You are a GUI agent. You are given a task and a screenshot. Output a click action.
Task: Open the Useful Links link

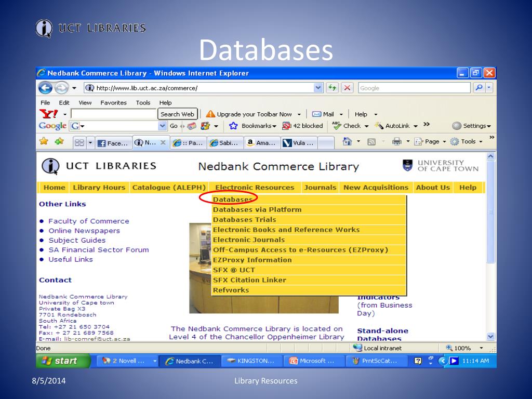[x=71, y=259]
